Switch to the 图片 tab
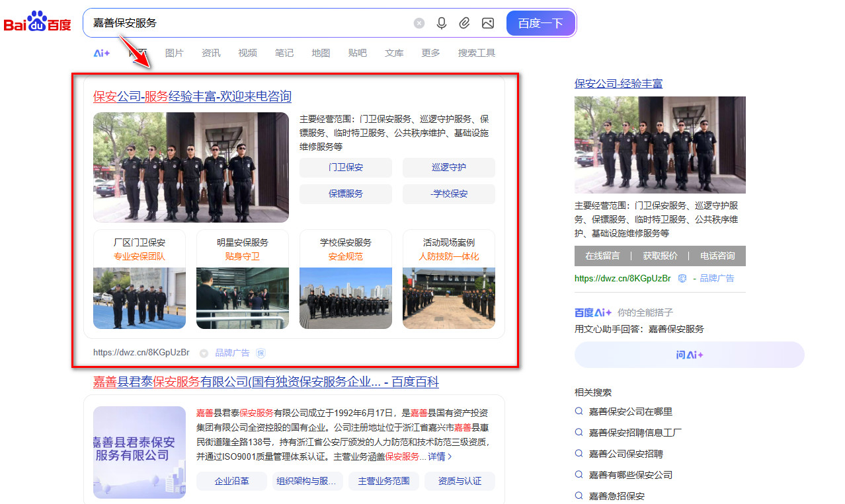This screenshot has height=504, width=845. click(174, 53)
